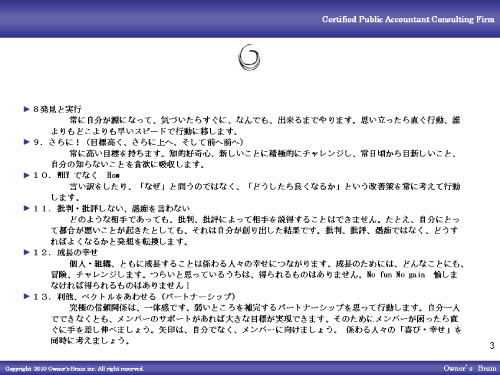The width and height of the screenshot is (500, 375).
Task: Click the page number 3
Action: click(x=492, y=346)
